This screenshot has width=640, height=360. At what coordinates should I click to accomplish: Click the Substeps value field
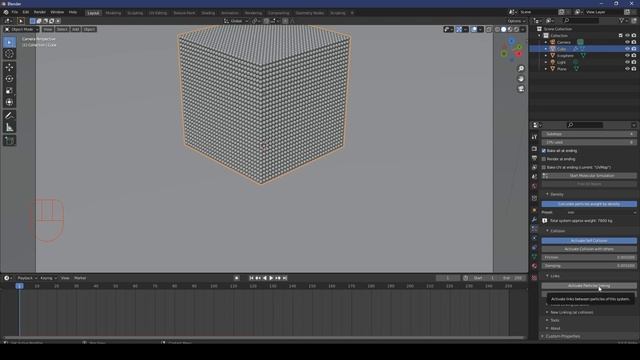589,134
